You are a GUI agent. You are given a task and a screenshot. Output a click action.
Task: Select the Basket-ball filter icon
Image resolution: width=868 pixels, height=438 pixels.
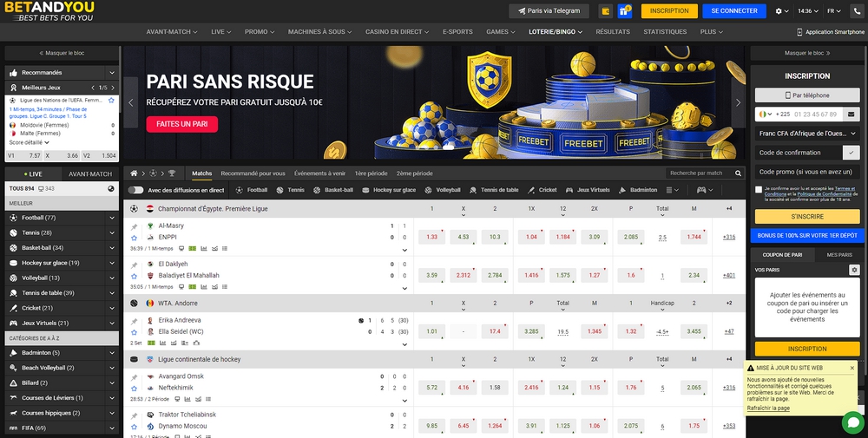tap(317, 190)
